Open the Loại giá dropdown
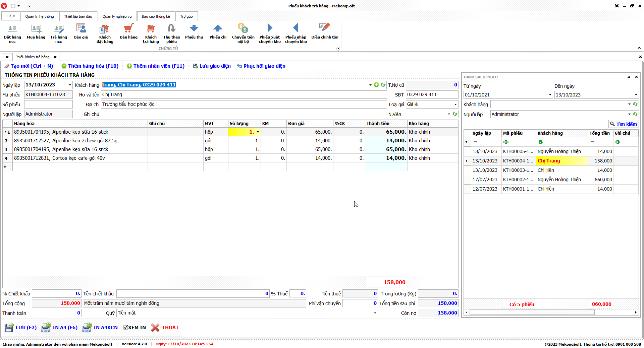 (x=455, y=105)
